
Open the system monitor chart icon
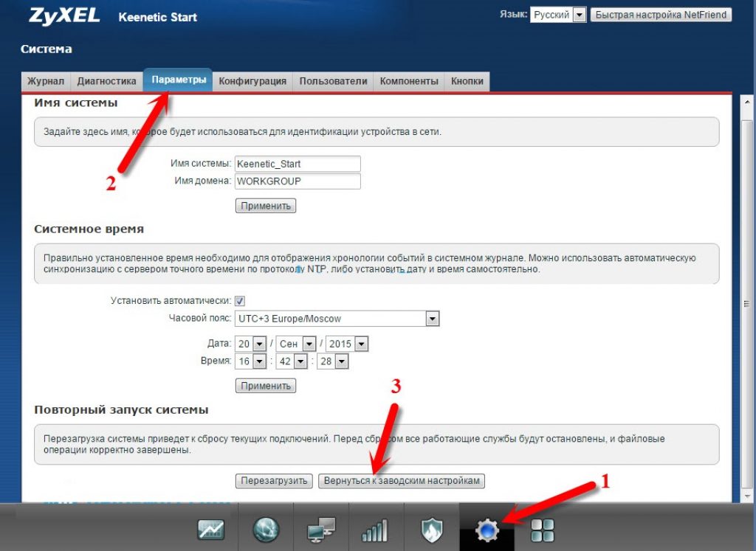(210, 530)
